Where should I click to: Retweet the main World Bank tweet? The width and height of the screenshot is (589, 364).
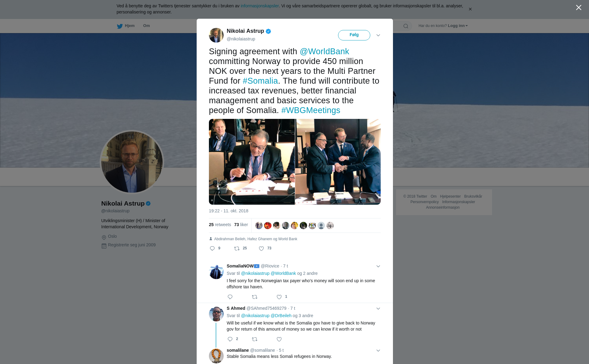[x=237, y=248]
